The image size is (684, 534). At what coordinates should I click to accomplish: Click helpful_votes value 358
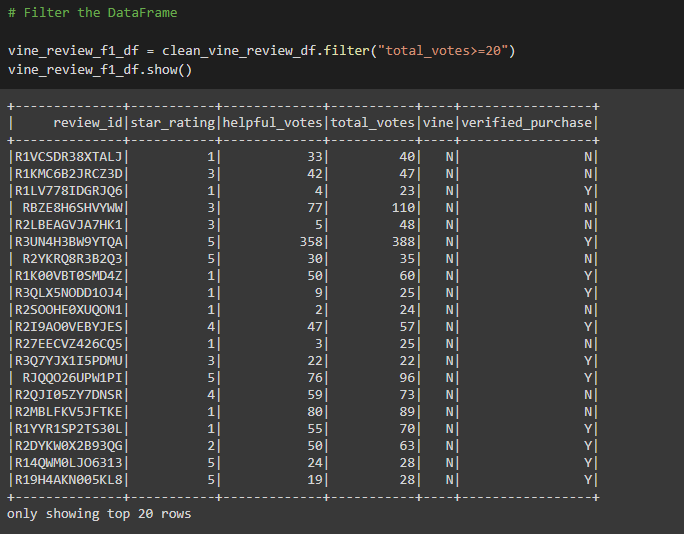pyautogui.click(x=311, y=242)
